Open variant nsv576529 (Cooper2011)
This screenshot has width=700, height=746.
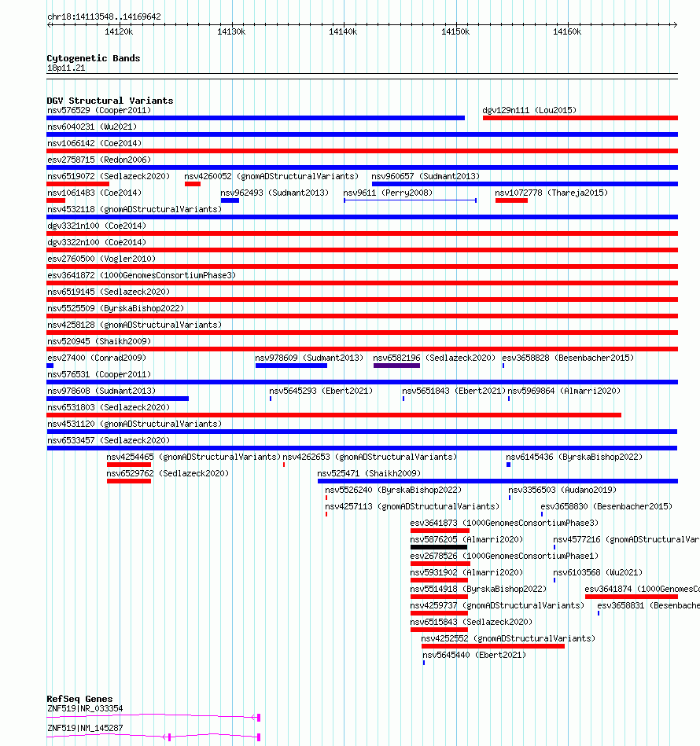coord(256,118)
